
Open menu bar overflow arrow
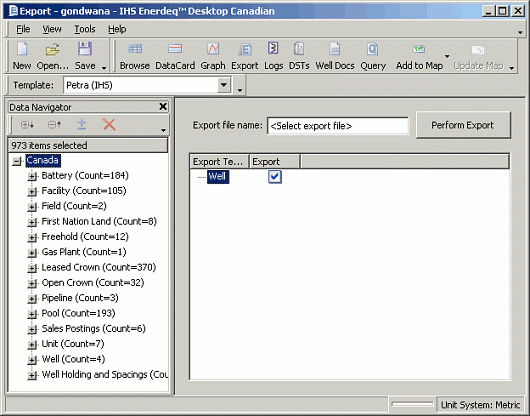click(x=520, y=32)
